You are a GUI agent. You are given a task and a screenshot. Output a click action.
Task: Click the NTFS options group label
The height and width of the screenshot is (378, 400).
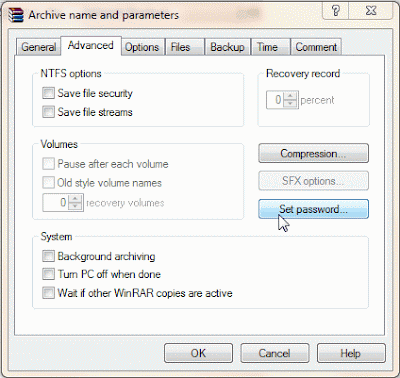[71, 73]
